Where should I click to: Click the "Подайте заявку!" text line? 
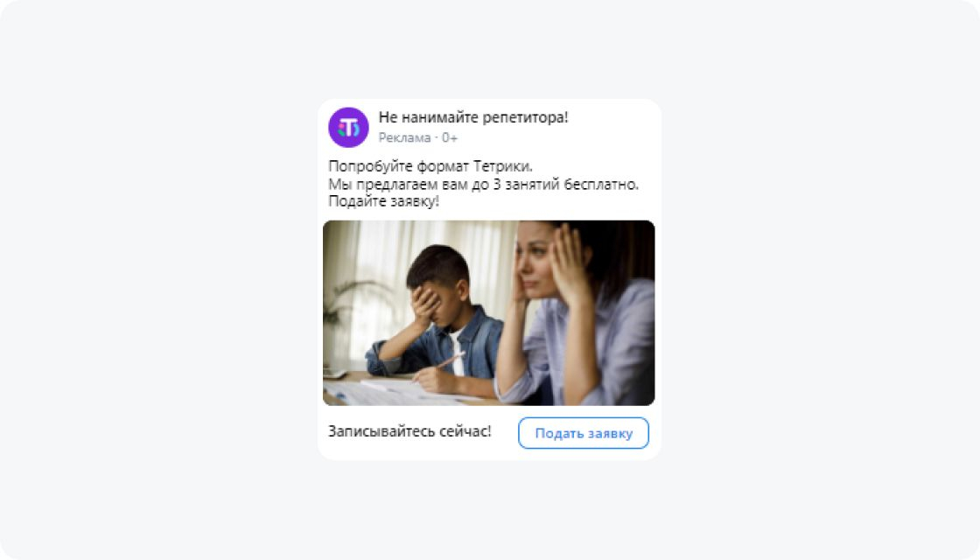click(x=384, y=201)
